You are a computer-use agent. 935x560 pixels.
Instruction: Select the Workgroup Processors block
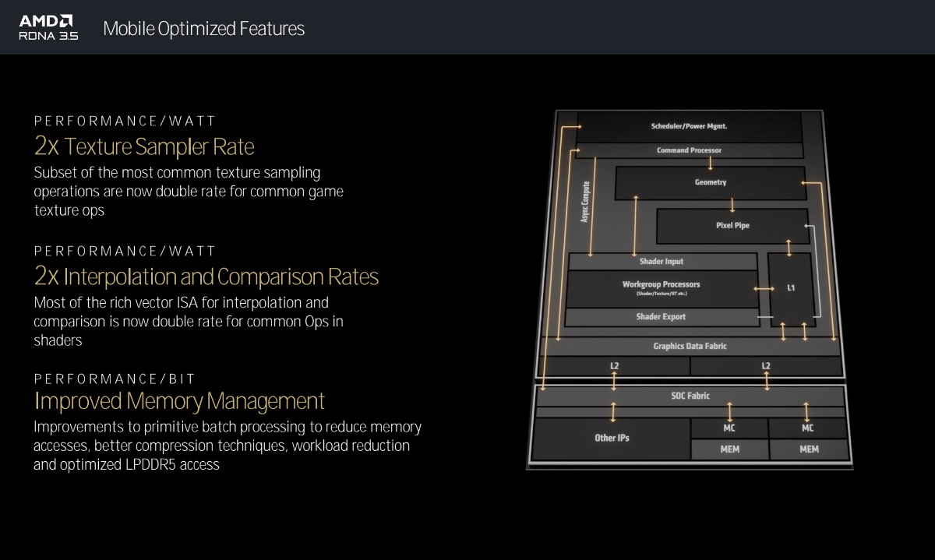(661, 287)
